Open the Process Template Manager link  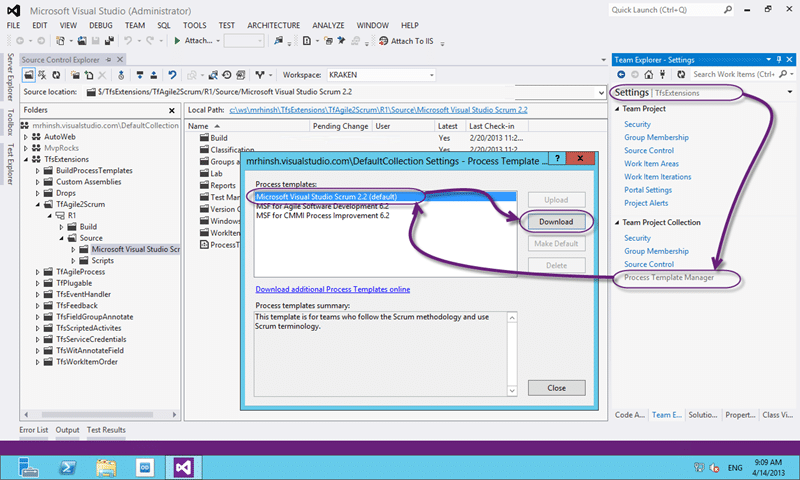[x=669, y=277]
